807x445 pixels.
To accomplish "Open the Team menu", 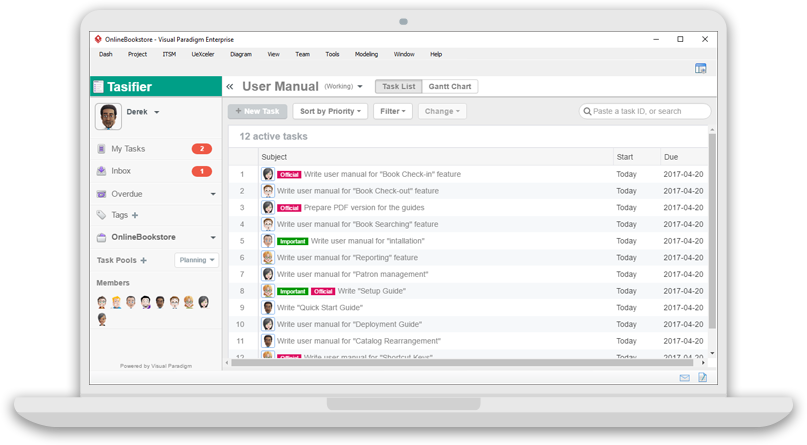I will pos(303,54).
